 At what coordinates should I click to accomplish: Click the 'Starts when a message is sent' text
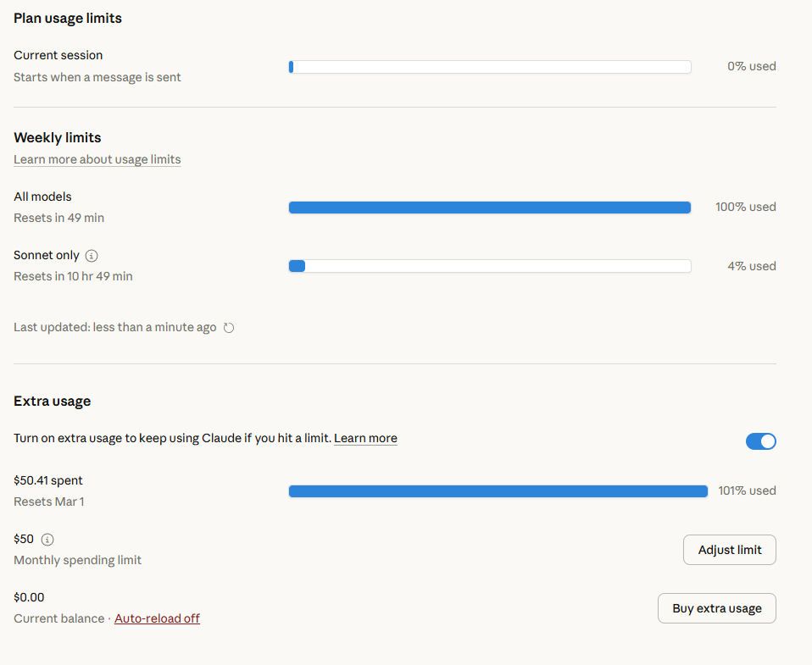[97, 77]
